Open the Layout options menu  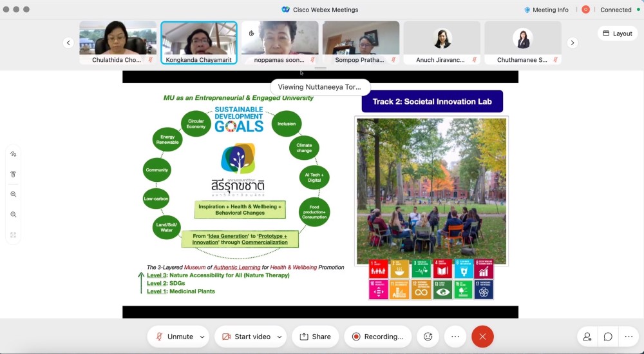click(x=617, y=34)
